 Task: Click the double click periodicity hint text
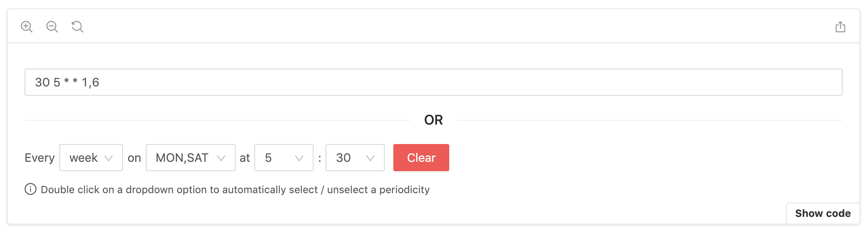click(x=235, y=189)
